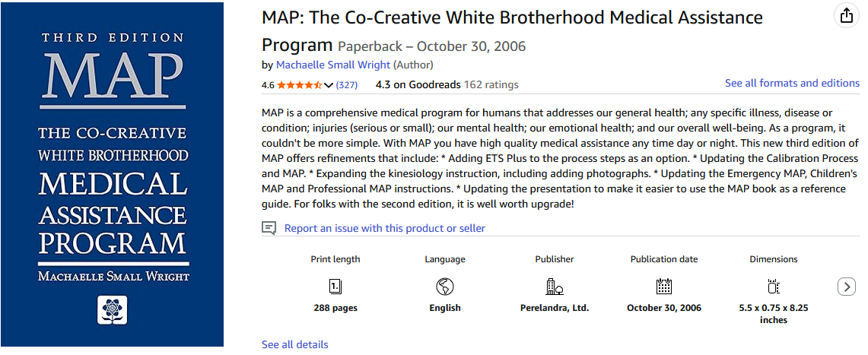Click the flower emblem on book cover
The height and width of the screenshot is (355, 868).
pyautogui.click(x=112, y=309)
